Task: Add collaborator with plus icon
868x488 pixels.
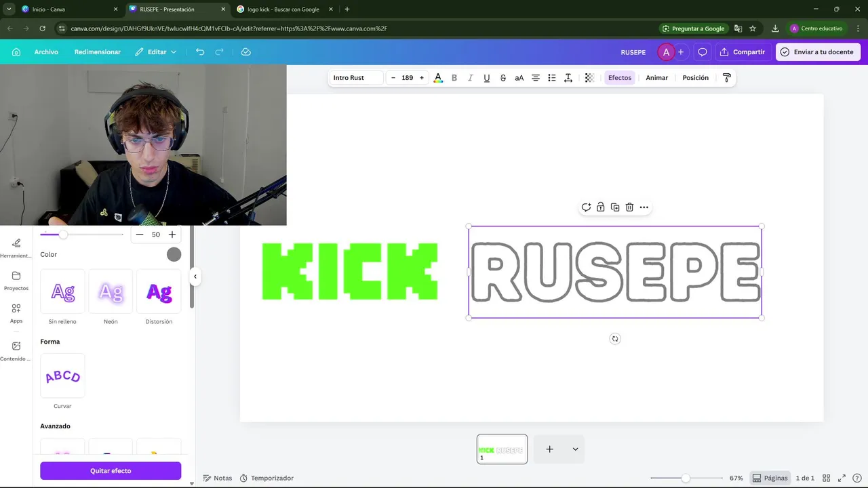Action: [x=681, y=52]
